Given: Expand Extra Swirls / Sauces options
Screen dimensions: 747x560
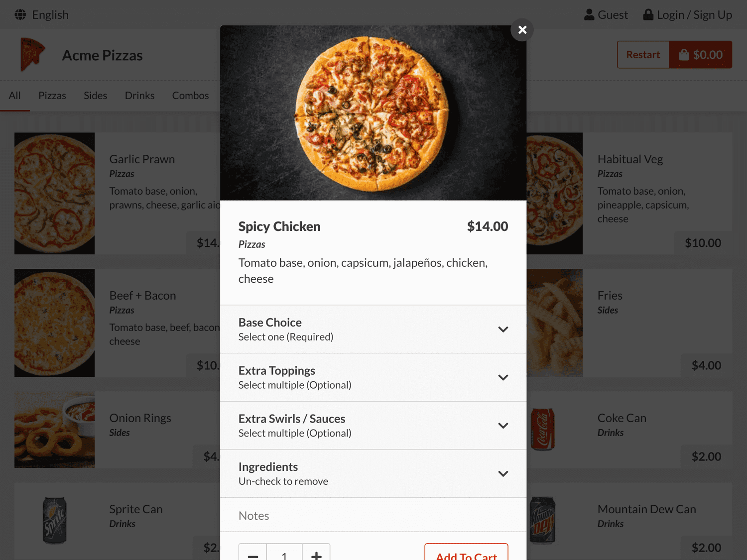Looking at the screenshot, I should click(373, 426).
